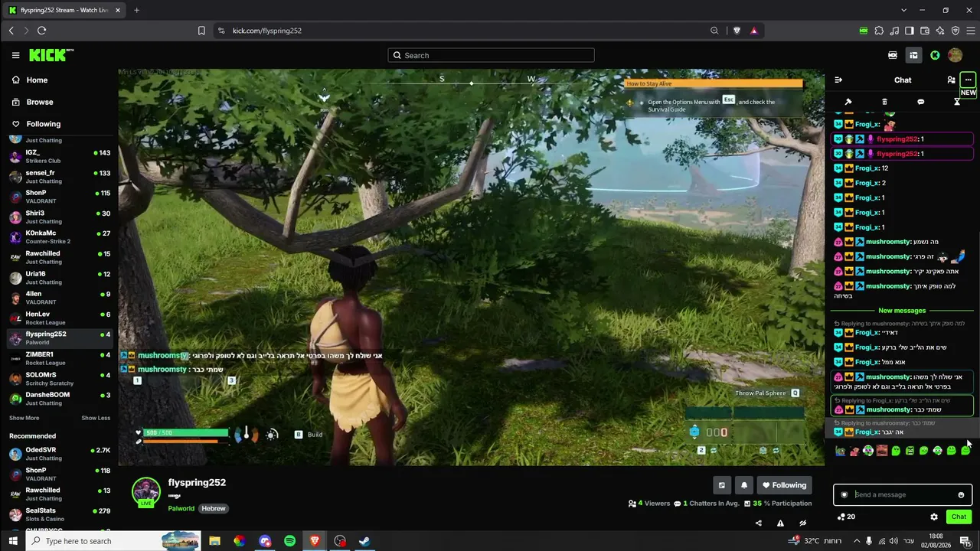Click the shield icon in message box
Image resolution: width=980 pixels, height=551 pixels.
(x=844, y=494)
